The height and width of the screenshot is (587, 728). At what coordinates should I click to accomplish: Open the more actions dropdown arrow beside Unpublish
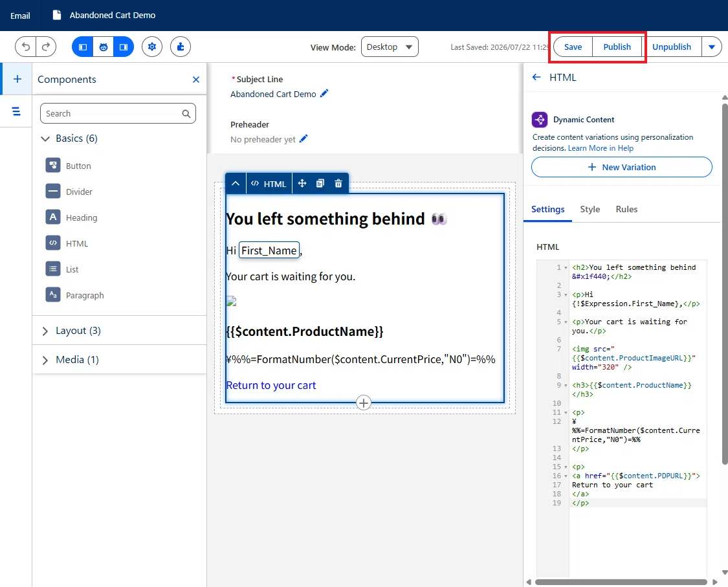point(712,47)
